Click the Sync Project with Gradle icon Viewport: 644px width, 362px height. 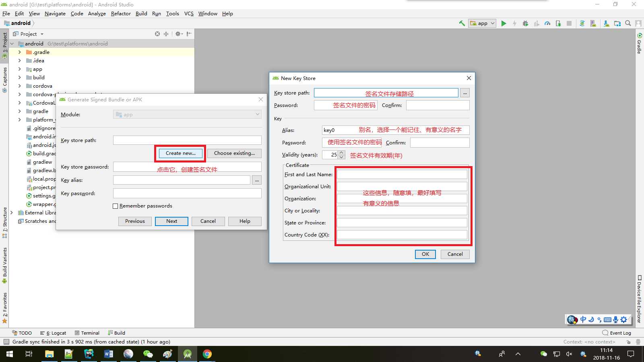click(582, 23)
